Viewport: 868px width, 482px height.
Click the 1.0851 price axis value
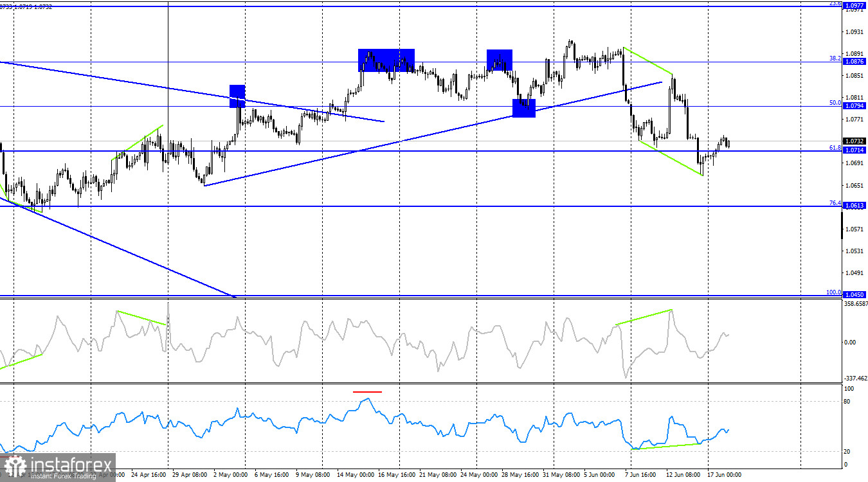point(854,75)
